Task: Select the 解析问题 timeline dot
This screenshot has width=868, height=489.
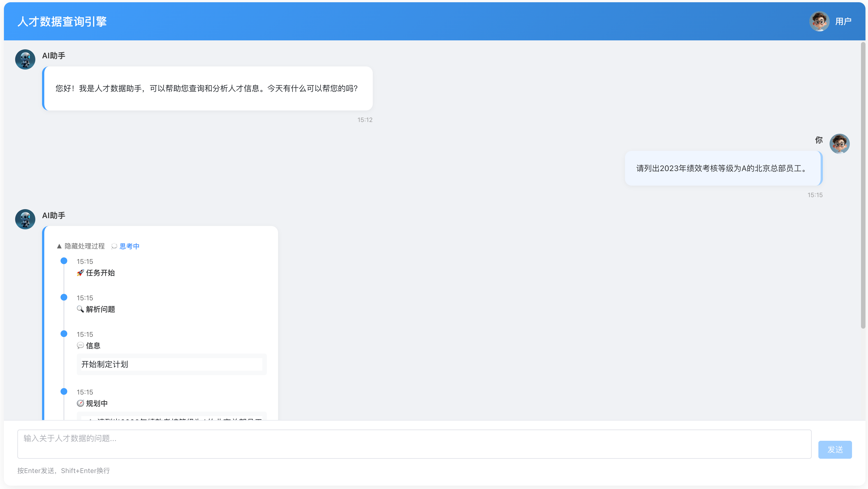Action: coord(64,297)
